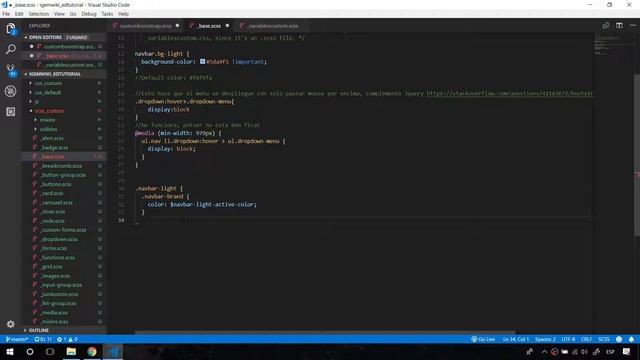Click the editor vertical scrollbar
Viewport: 640px width, 360px height.
637,155
